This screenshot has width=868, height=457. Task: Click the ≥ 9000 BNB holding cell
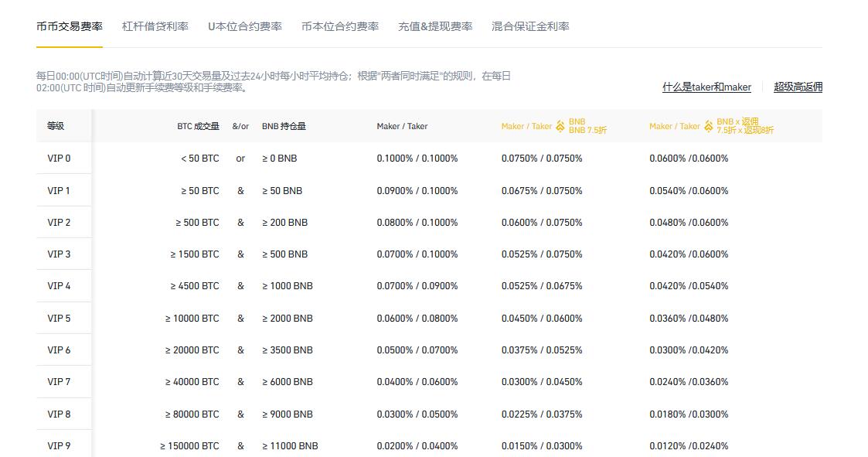pyautogui.click(x=288, y=414)
